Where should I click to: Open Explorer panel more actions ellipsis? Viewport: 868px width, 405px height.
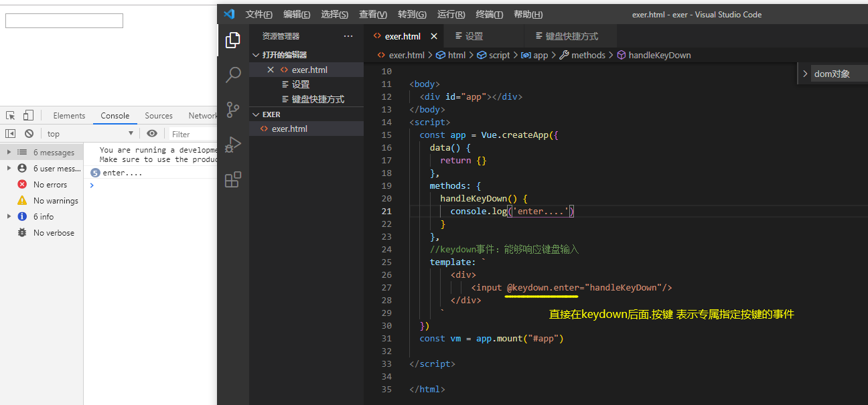[348, 36]
